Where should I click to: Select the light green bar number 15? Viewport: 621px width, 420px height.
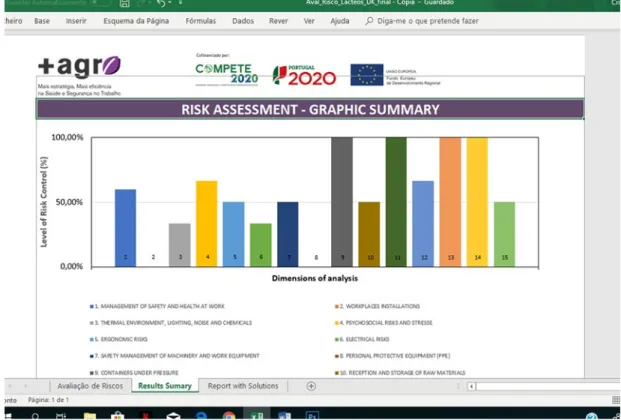(505, 234)
